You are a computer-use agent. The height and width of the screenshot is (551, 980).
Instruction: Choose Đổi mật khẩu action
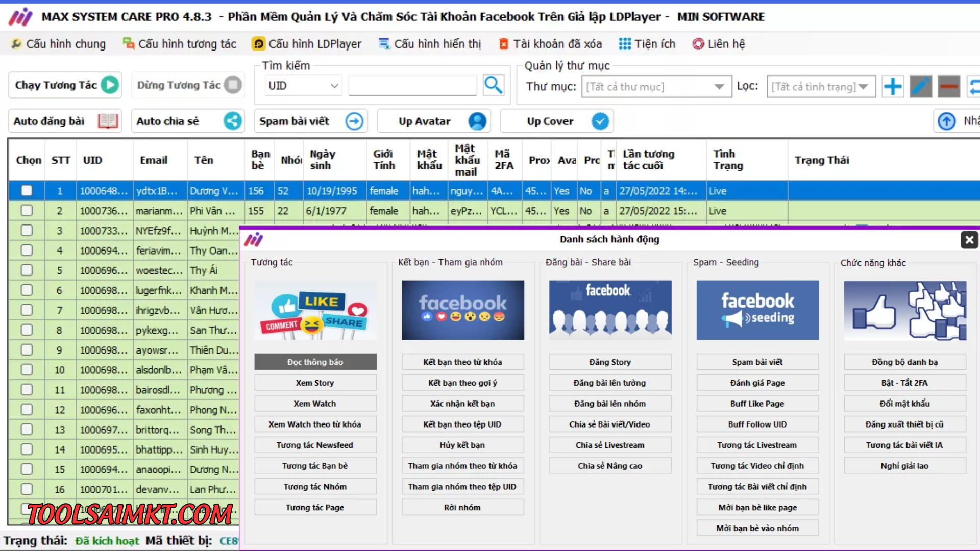[x=905, y=404]
